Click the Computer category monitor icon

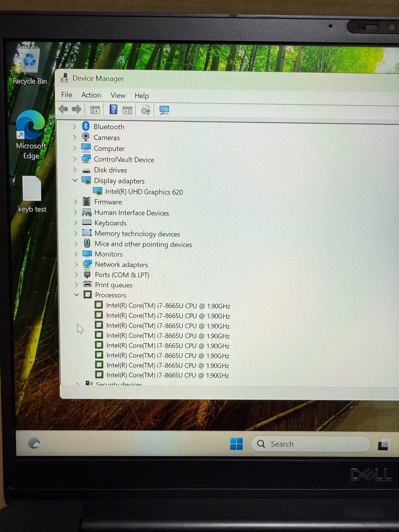pos(86,148)
